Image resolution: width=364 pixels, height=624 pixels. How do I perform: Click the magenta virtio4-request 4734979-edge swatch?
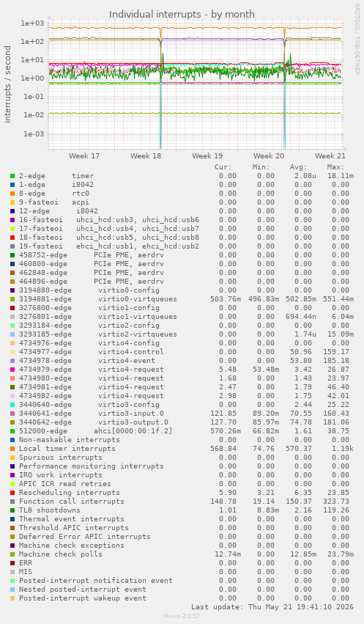(12, 370)
